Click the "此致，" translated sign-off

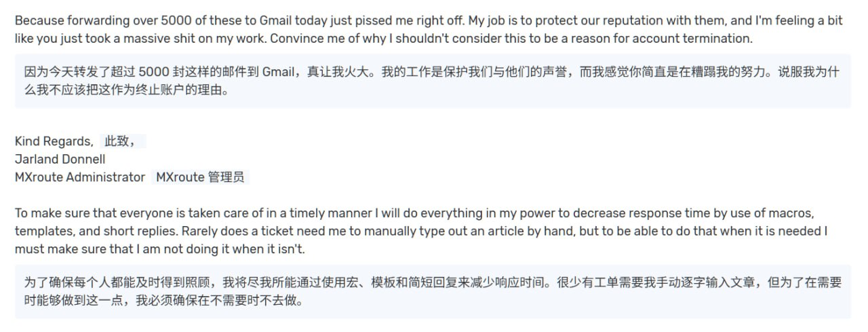[121, 141]
